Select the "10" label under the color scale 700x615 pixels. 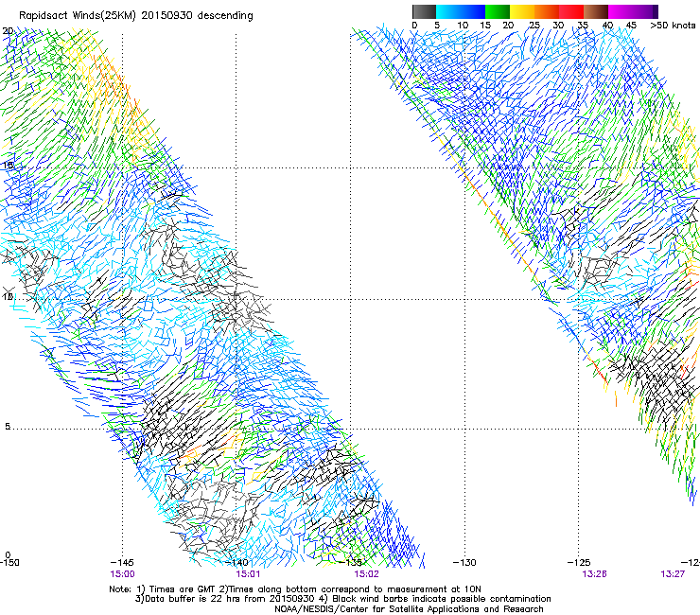point(463,26)
